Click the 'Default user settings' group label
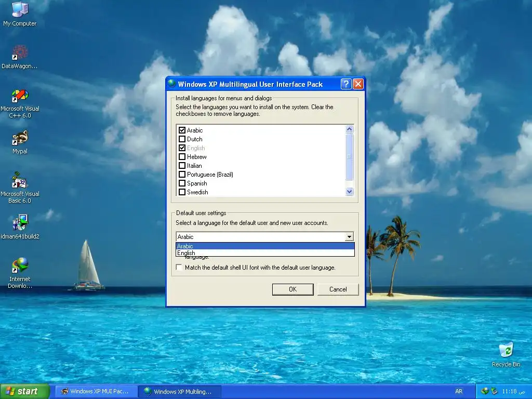532x399 pixels. click(201, 212)
